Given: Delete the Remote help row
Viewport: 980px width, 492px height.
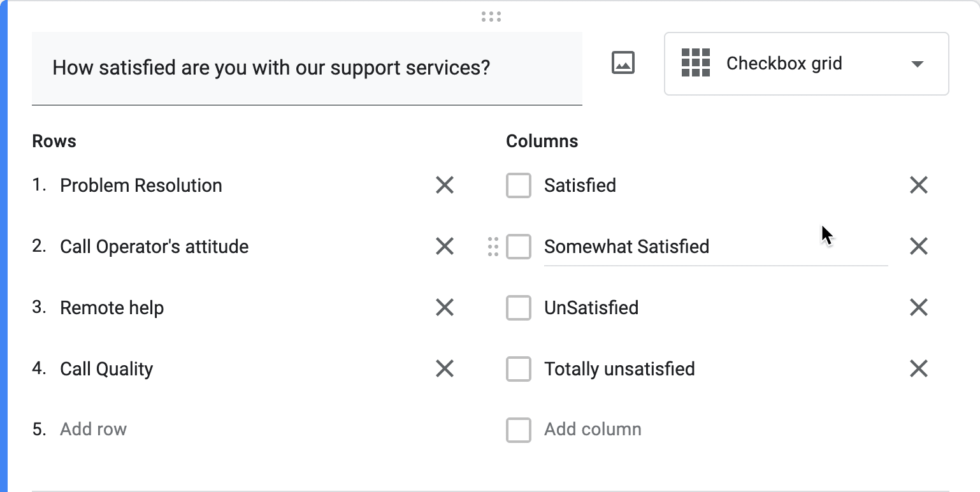Looking at the screenshot, I should click(444, 307).
